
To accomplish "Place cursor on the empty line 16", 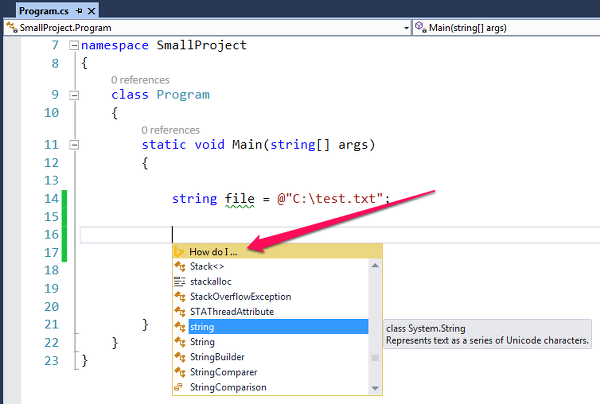I will tap(340, 235).
